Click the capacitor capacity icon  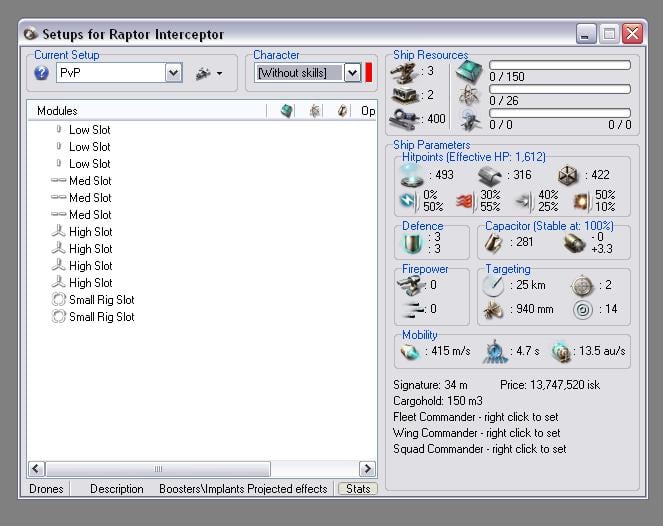[x=497, y=241]
